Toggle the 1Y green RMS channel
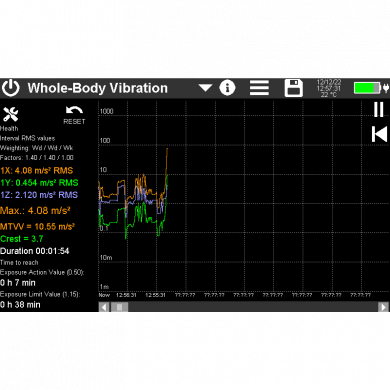The width and height of the screenshot is (390, 390). tap(39, 183)
